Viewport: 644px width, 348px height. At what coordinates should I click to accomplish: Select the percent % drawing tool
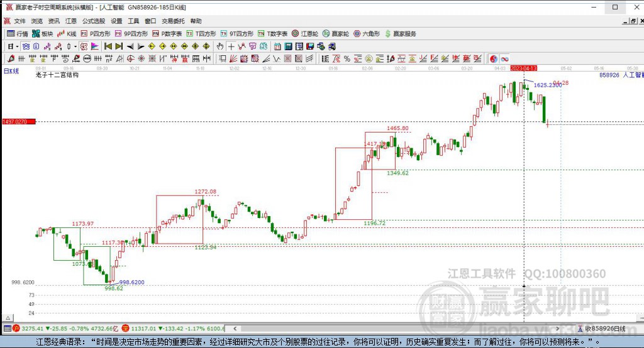[347, 58]
